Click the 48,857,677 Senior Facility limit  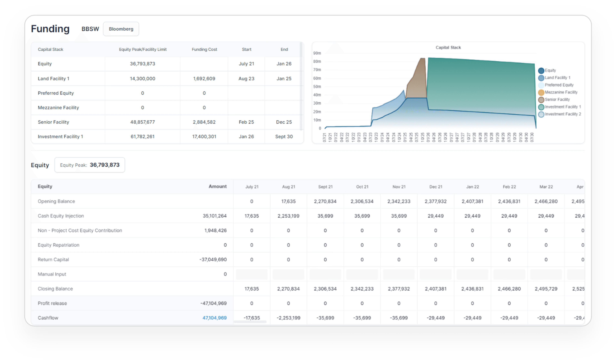point(142,122)
